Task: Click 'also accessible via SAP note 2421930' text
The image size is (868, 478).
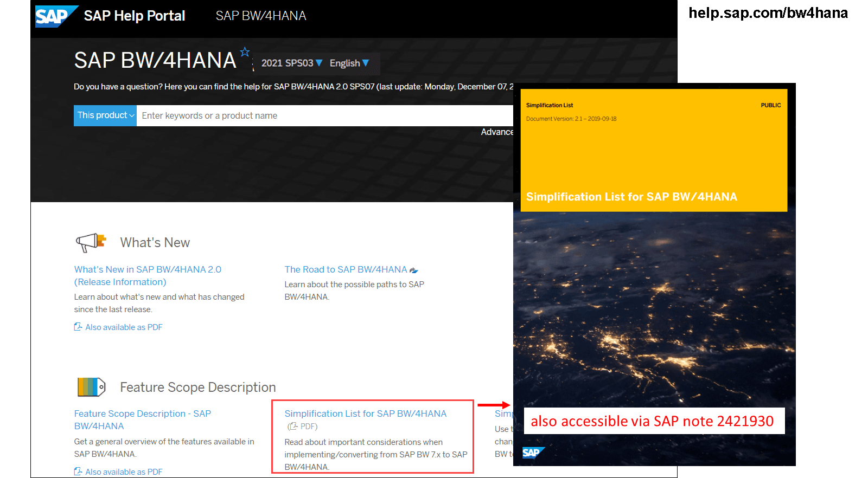Action: pos(652,421)
